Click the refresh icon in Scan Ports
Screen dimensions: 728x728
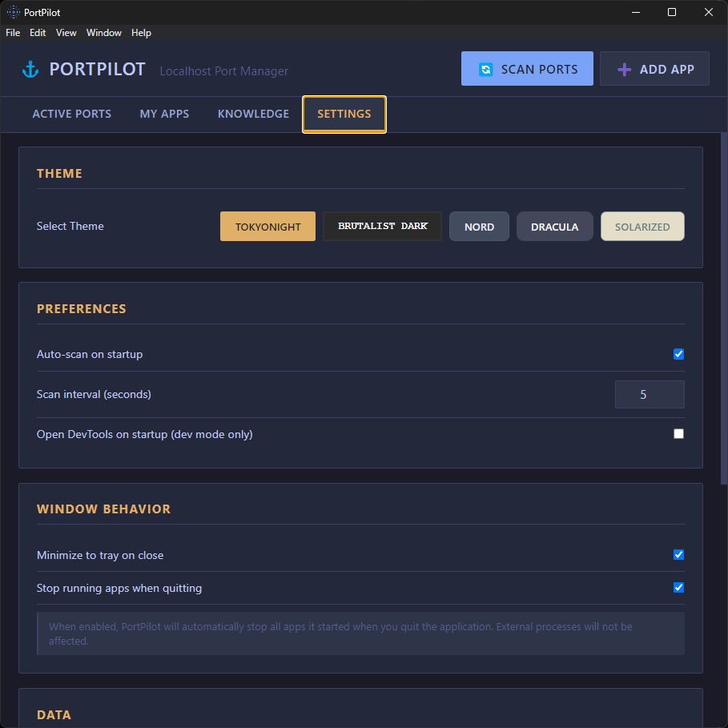tap(485, 70)
